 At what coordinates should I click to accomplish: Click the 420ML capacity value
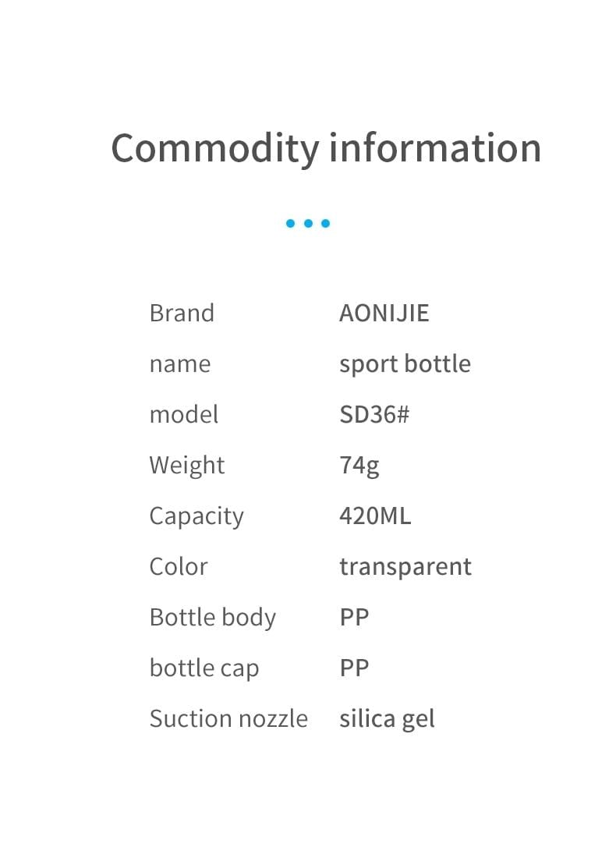(375, 516)
